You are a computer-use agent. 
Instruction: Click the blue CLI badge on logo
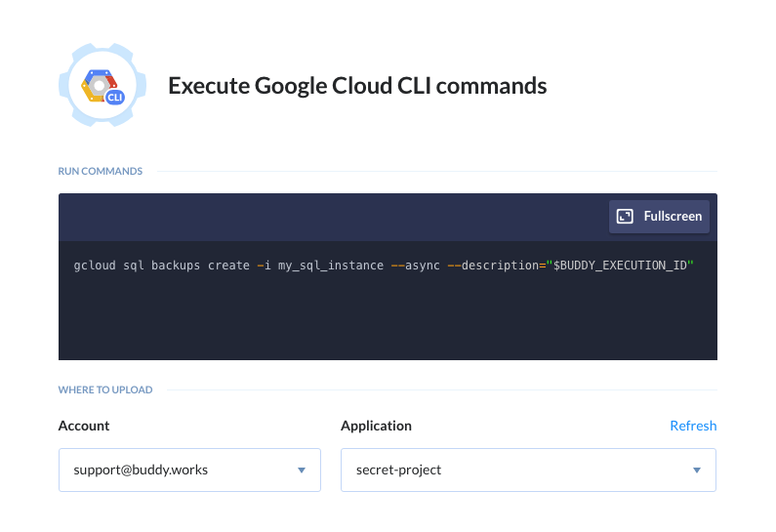click(x=115, y=97)
